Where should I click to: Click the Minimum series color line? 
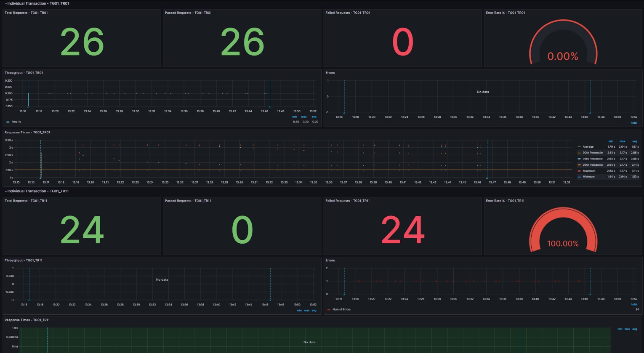pos(579,177)
